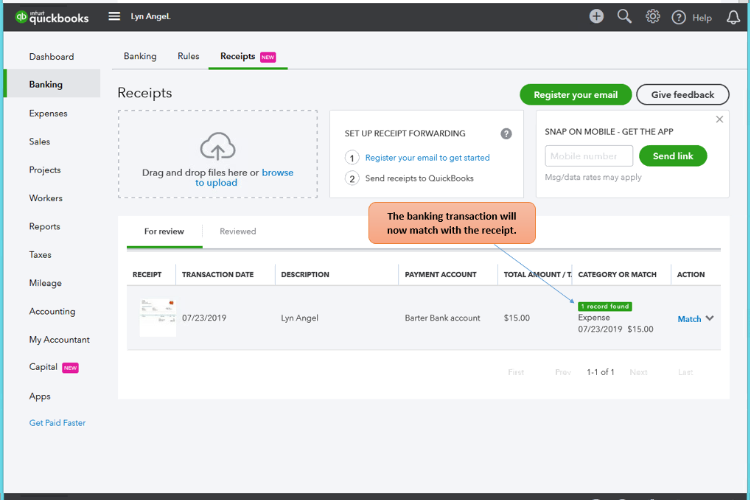Open My Accountant in sidebar
The width and height of the screenshot is (750, 500).
[59, 340]
